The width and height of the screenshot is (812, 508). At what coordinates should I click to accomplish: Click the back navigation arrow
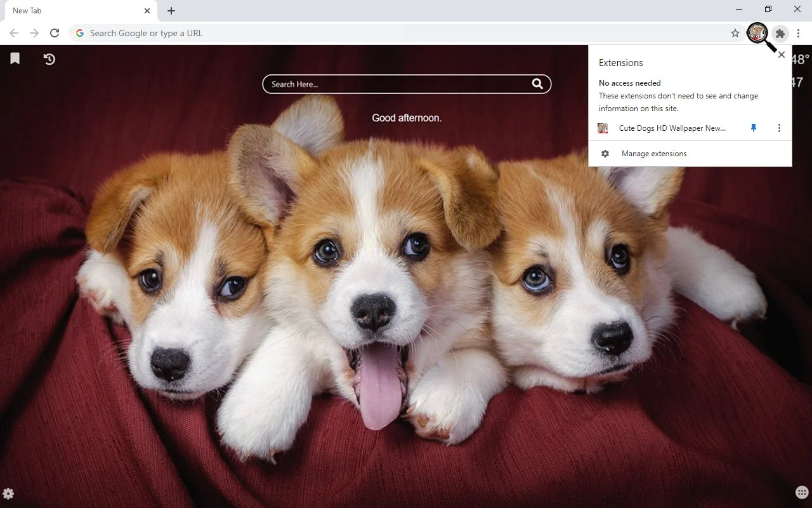pos(13,32)
